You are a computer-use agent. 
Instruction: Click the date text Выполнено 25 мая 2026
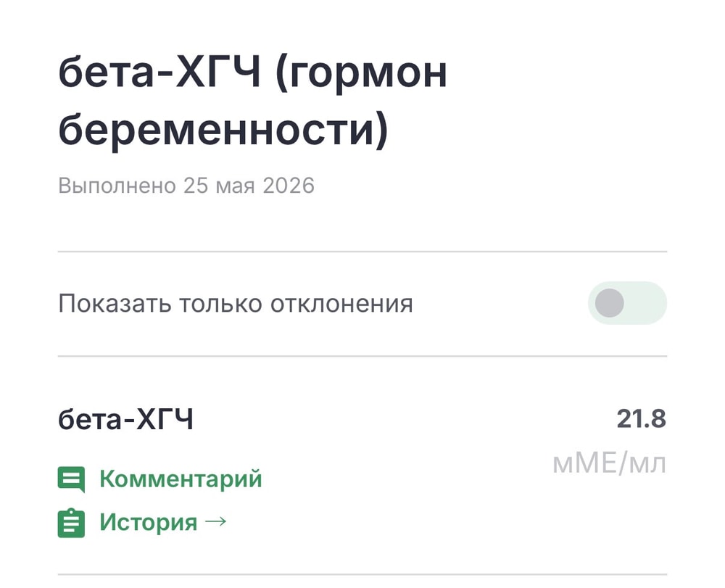tap(186, 186)
